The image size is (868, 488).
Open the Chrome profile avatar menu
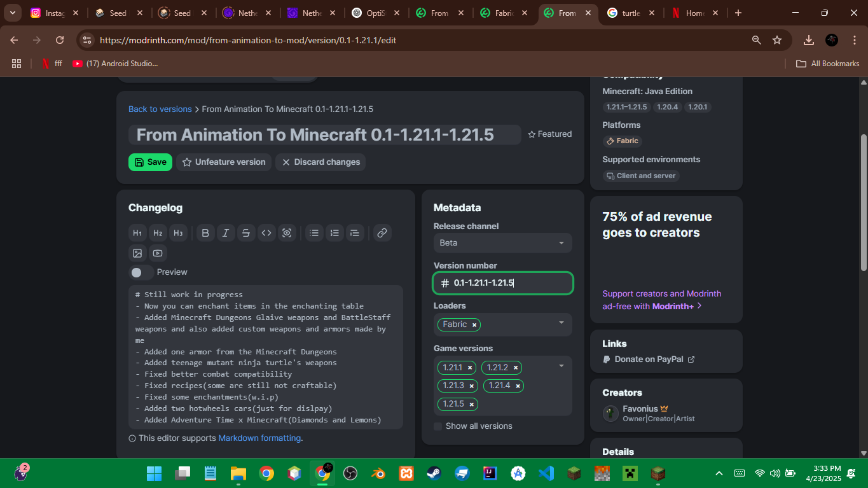pos(832,40)
